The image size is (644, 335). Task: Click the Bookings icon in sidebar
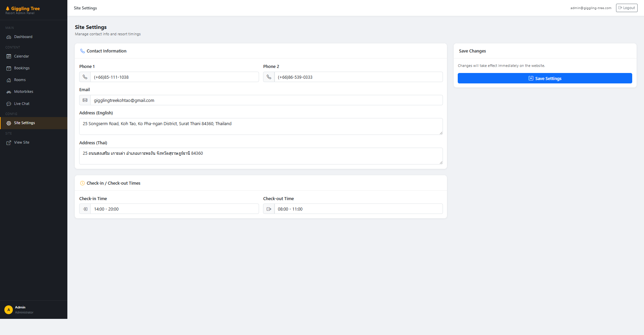click(x=9, y=68)
